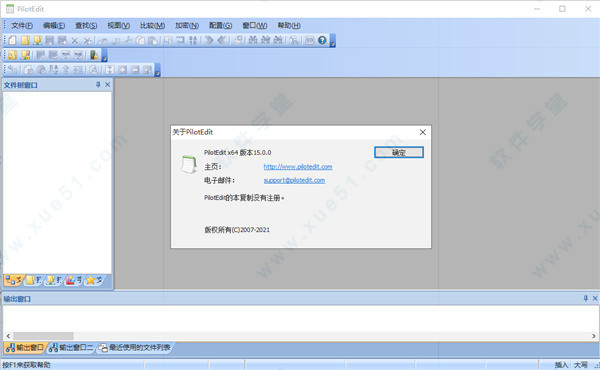Image resolution: width=600 pixels, height=370 pixels.
Task: Click the Open File folder icon
Action: coord(25,40)
